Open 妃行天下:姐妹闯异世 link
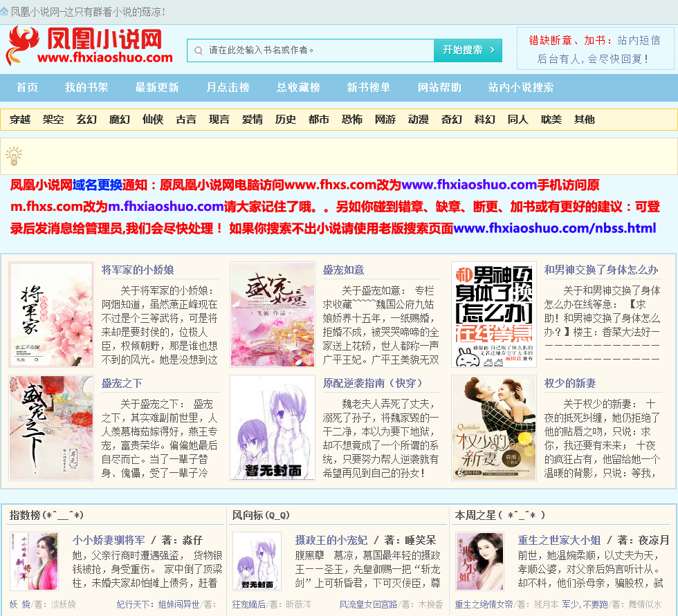This screenshot has height=616, width=678. click(x=158, y=604)
